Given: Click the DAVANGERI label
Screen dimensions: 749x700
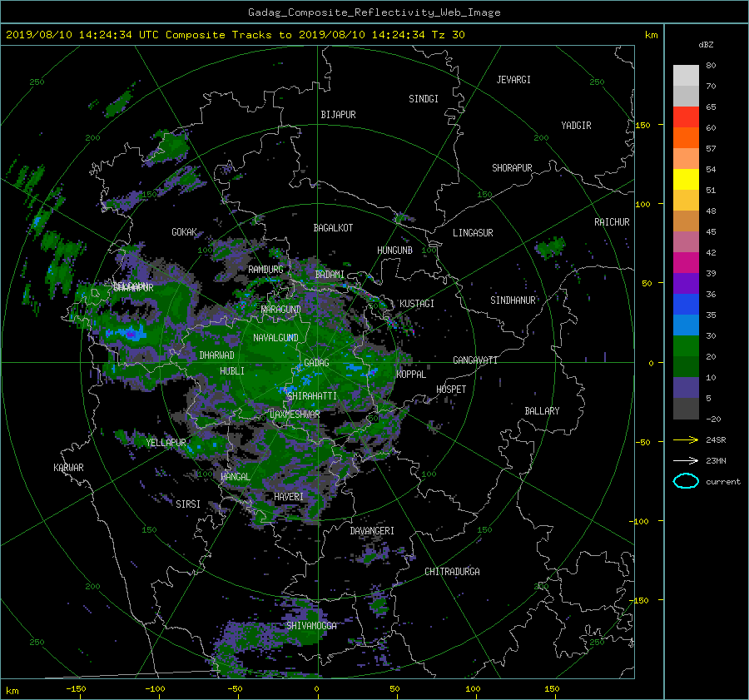Looking at the screenshot, I should [372, 531].
